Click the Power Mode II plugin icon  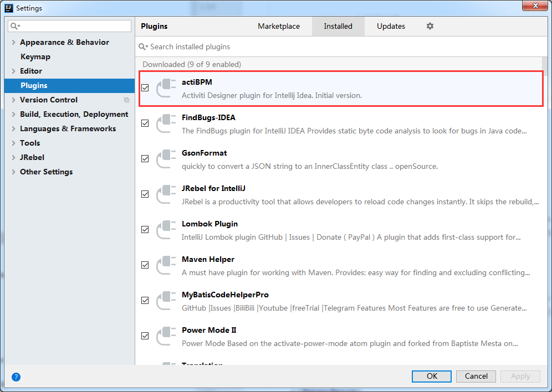166,336
